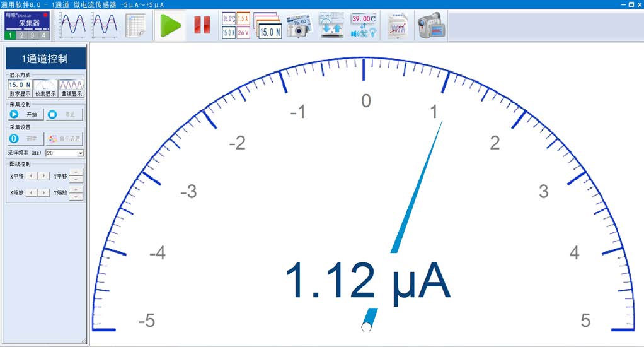The image size is (644, 347).
Task: Click Y平移 up arrow stepper
Action: (76, 172)
